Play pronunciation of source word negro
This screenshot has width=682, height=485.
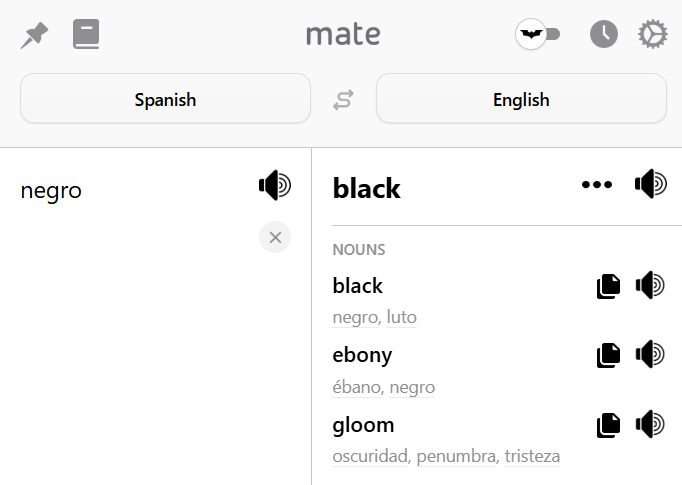275,185
